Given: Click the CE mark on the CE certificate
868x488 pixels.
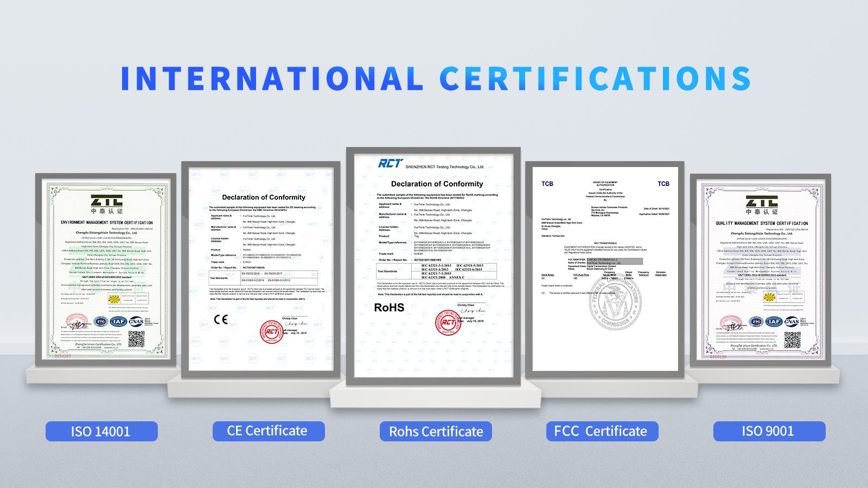Looking at the screenshot, I should (x=221, y=319).
